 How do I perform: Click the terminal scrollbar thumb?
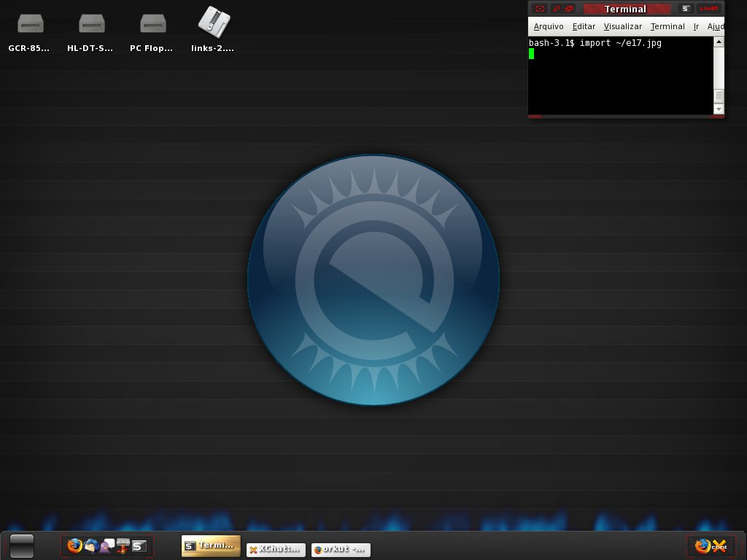[719, 96]
